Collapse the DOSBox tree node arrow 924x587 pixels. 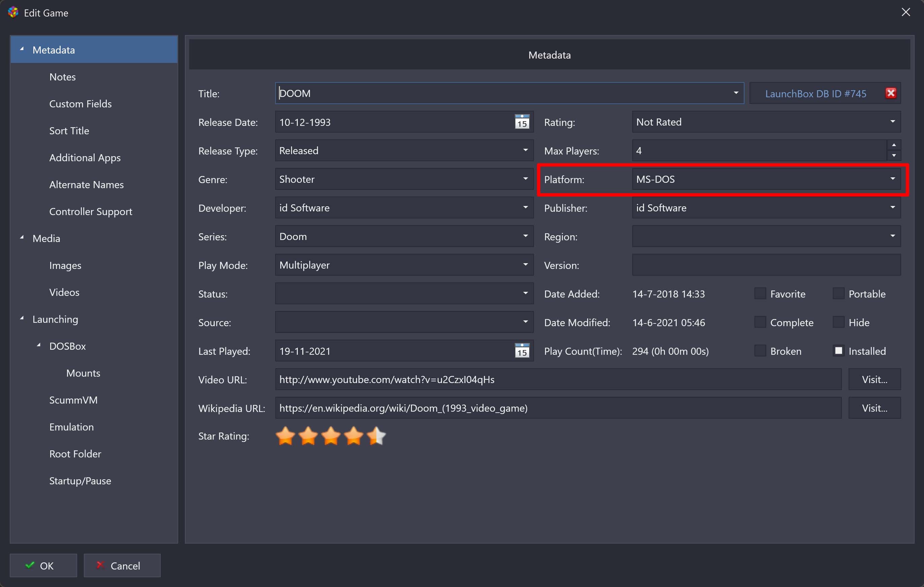pos(39,345)
